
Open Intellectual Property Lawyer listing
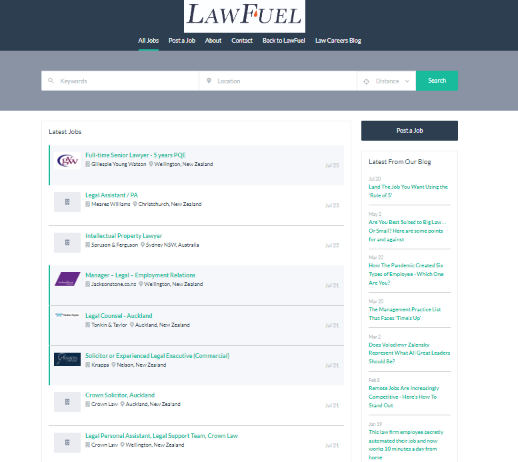[x=123, y=236]
